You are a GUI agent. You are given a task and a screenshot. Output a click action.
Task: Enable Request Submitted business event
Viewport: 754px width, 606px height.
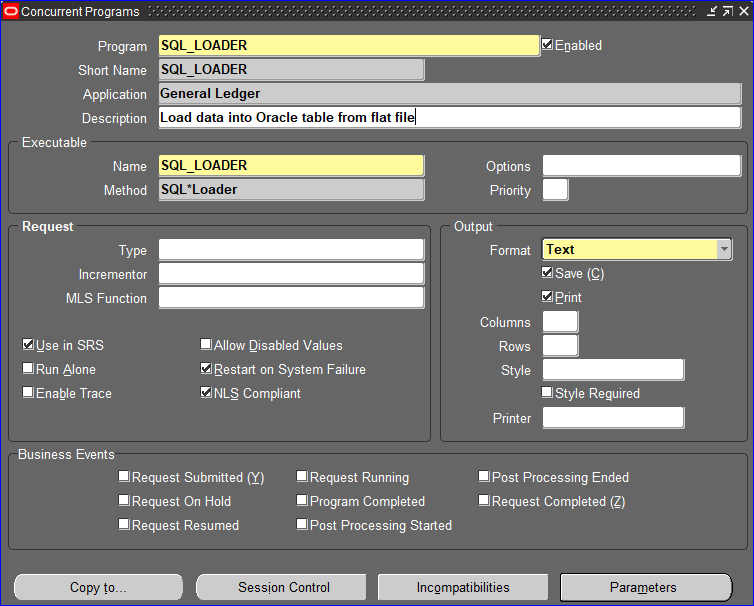[124, 477]
